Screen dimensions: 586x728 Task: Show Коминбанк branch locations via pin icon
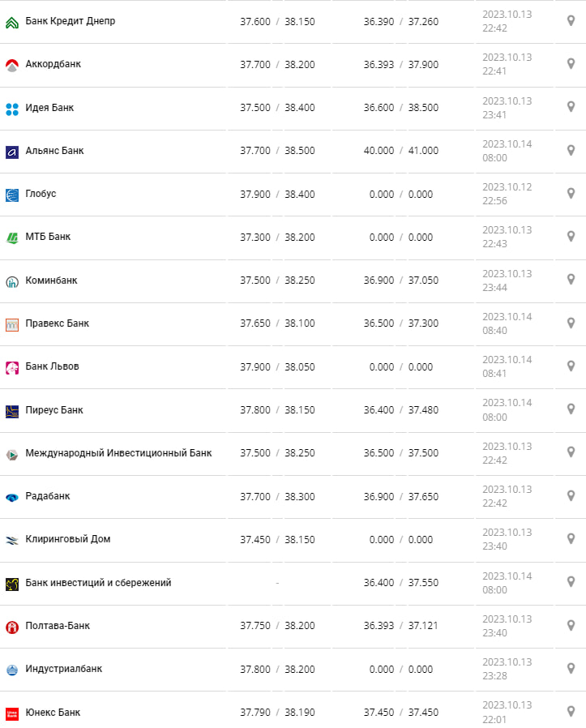tap(571, 280)
